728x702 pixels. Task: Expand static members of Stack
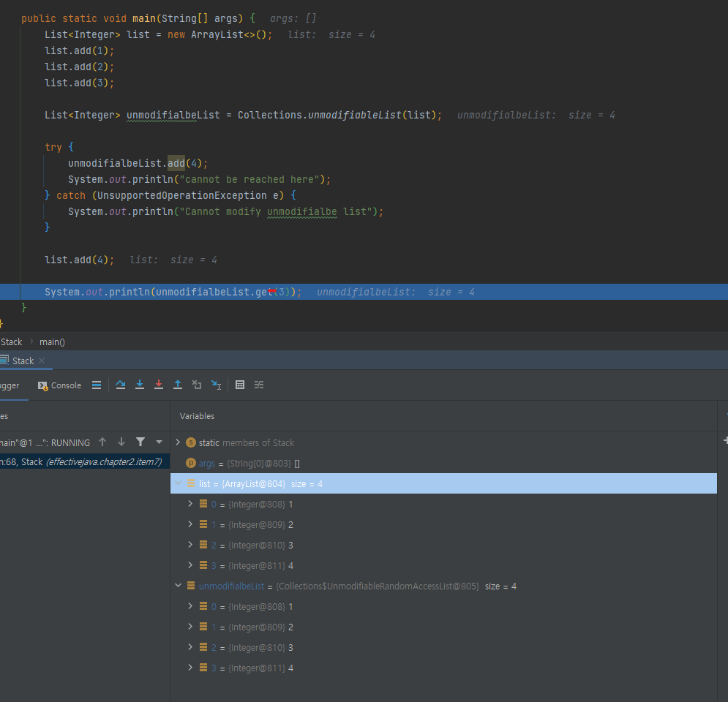click(178, 442)
